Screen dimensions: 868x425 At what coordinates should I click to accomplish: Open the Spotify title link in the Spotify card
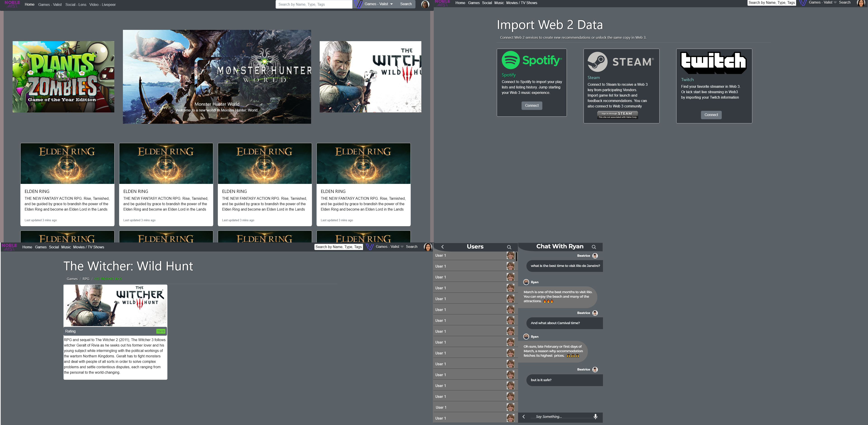[x=509, y=75]
